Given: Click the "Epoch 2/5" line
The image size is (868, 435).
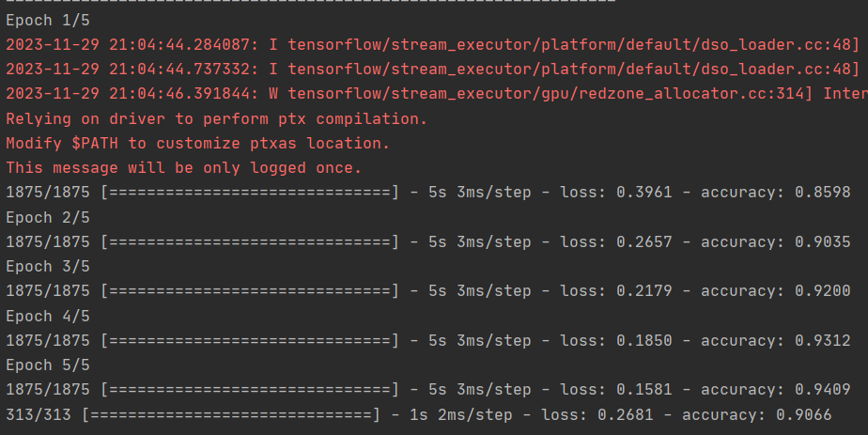Looking at the screenshot, I should tap(42, 217).
